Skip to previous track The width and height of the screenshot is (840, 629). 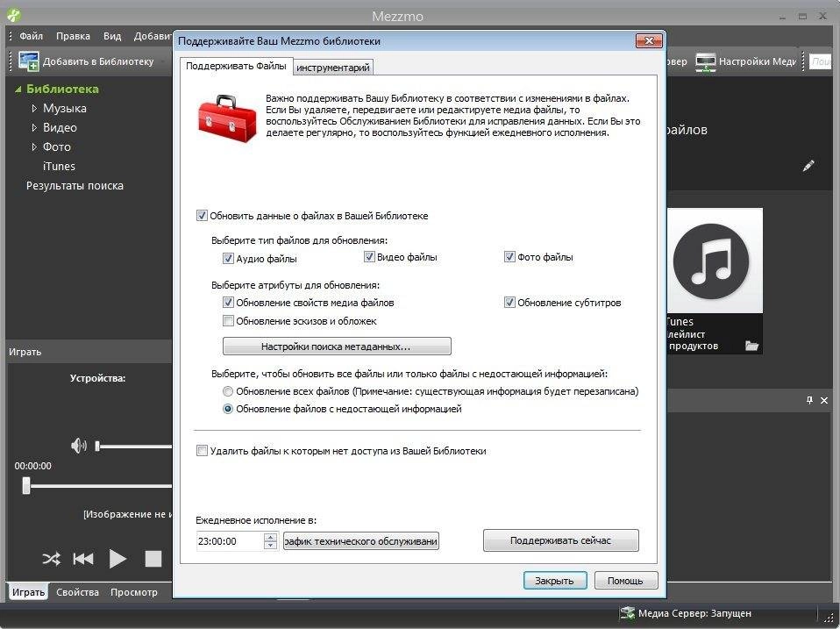tap(83, 559)
